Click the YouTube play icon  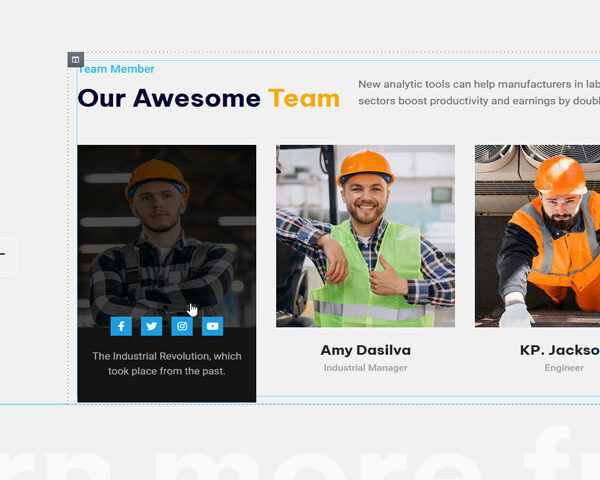[212, 326]
